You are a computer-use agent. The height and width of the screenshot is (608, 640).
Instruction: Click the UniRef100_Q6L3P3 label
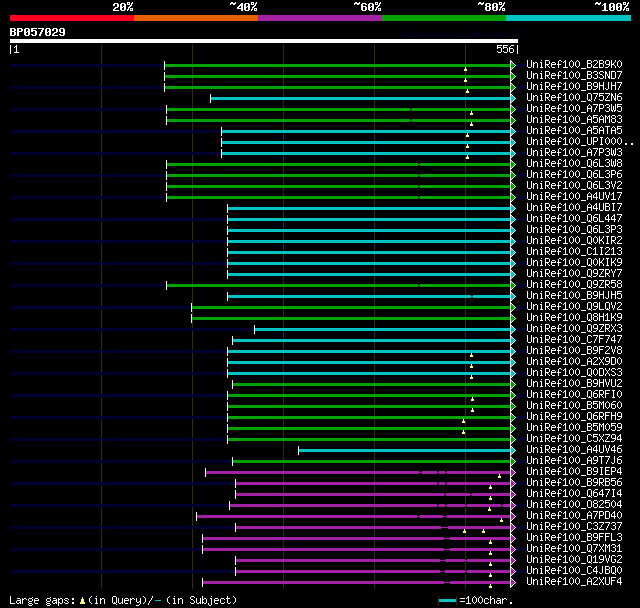(574, 230)
